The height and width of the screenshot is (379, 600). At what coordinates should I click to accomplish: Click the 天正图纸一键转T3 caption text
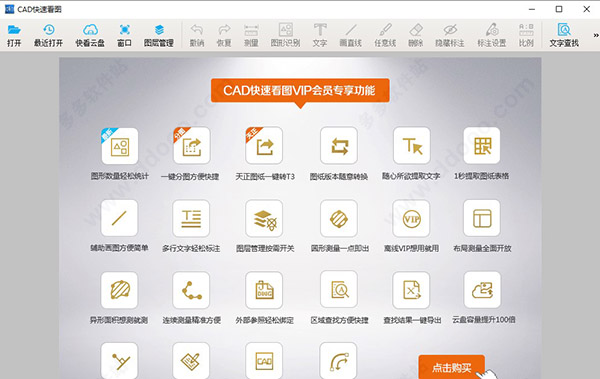[265, 176]
